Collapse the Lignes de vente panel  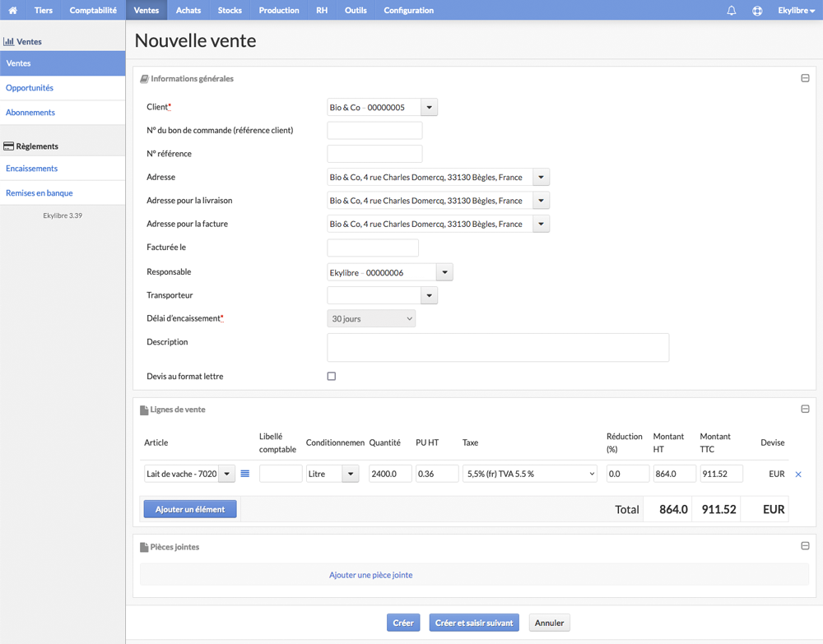[x=805, y=409]
